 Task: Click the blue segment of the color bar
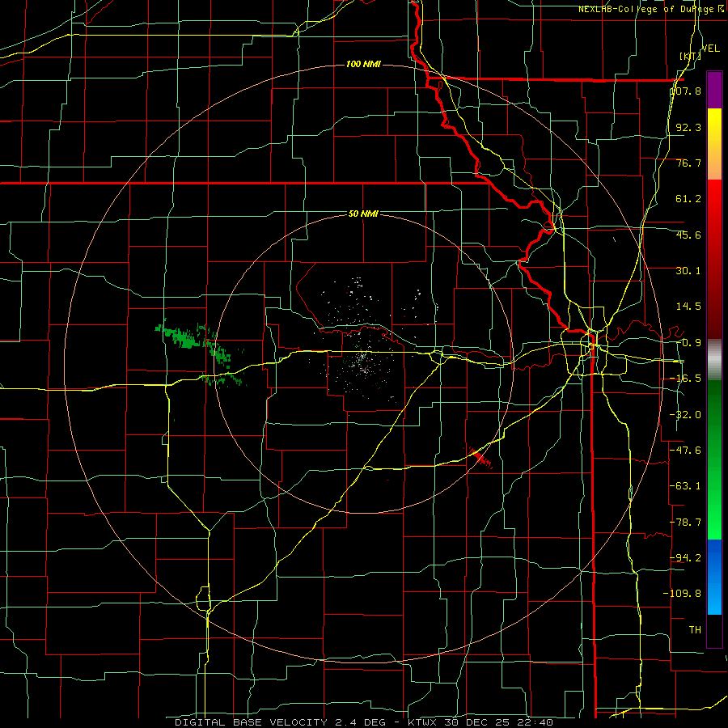[714, 577]
